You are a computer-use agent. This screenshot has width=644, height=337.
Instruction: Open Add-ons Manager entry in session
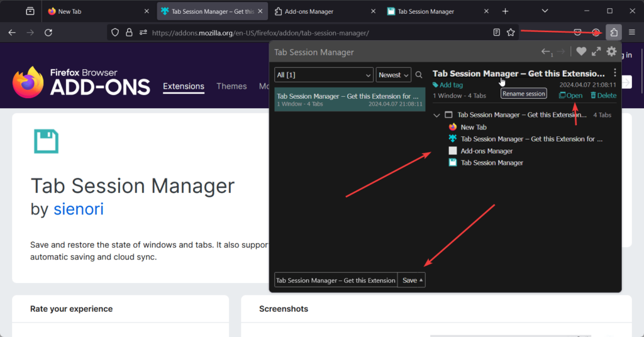486,151
